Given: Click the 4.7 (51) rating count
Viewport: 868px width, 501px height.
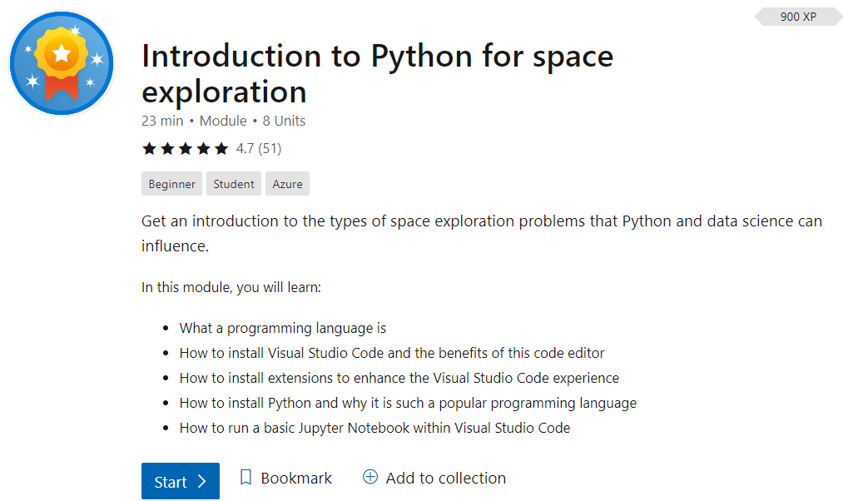Looking at the screenshot, I should [259, 149].
